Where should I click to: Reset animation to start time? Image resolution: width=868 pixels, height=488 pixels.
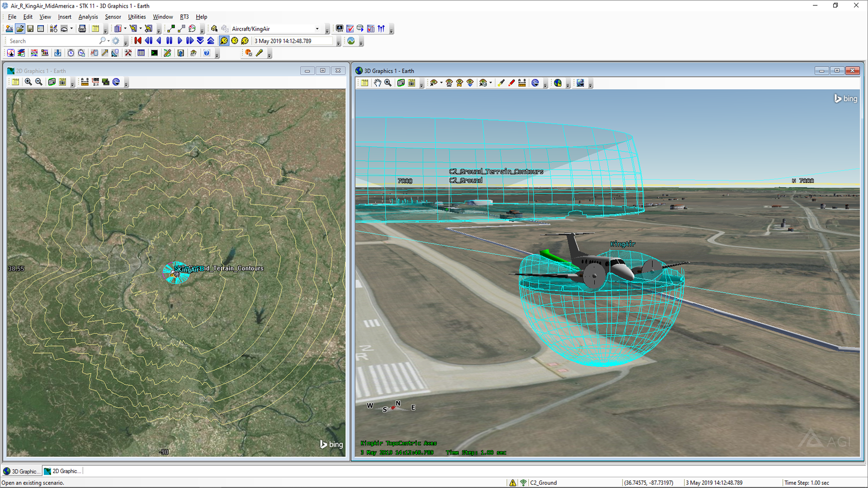coord(138,41)
